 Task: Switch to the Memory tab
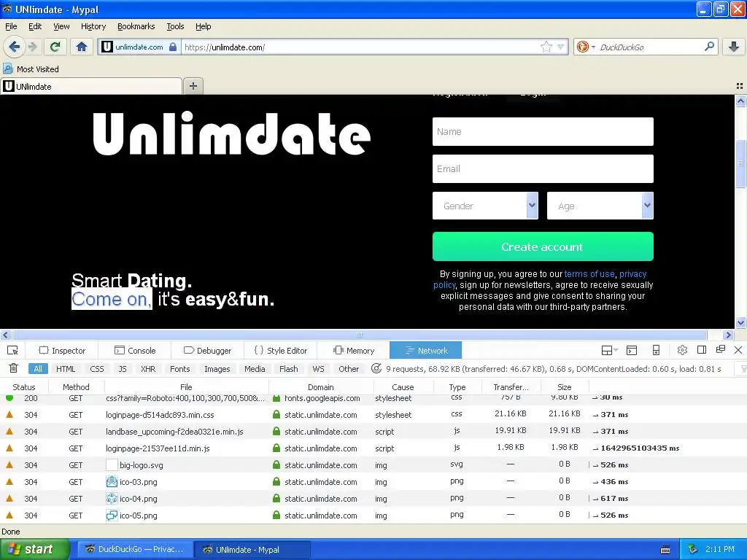[354, 351]
